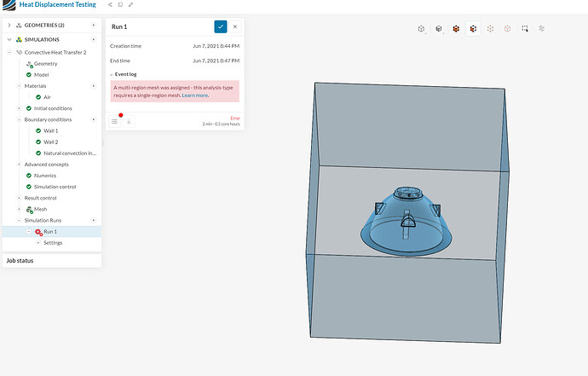Collapse the Run 1 tree node
Viewport: 588px width, 376px height.
pyautogui.click(x=29, y=232)
